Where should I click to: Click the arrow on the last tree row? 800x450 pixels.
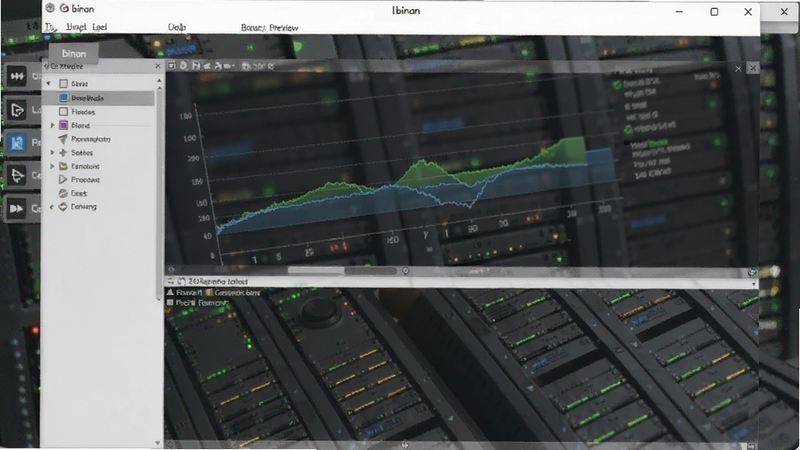coord(52,207)
